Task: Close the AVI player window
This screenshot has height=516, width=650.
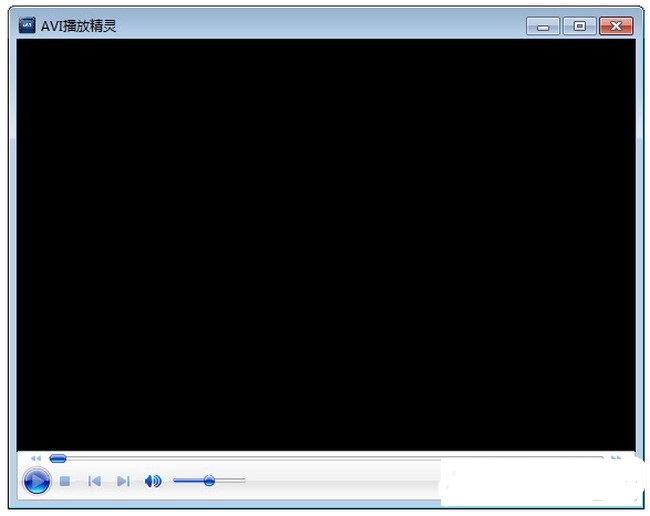Action: tap(616, 26)
